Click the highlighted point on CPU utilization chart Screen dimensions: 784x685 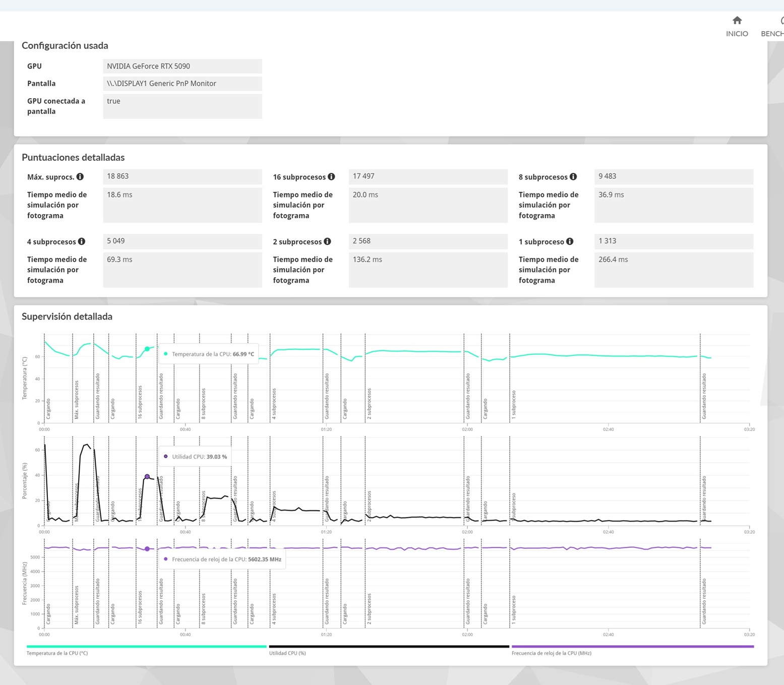pyautogui.click(x=147, y=476)
